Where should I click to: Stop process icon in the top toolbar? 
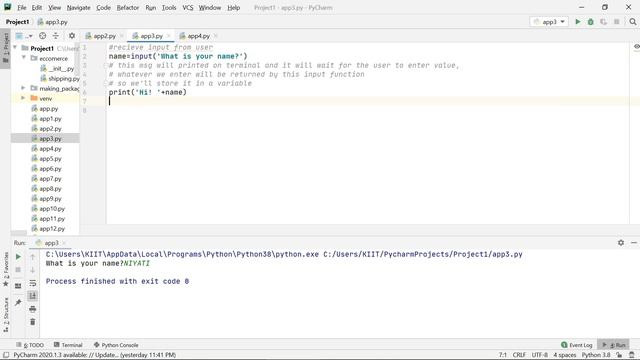(617, 22)
